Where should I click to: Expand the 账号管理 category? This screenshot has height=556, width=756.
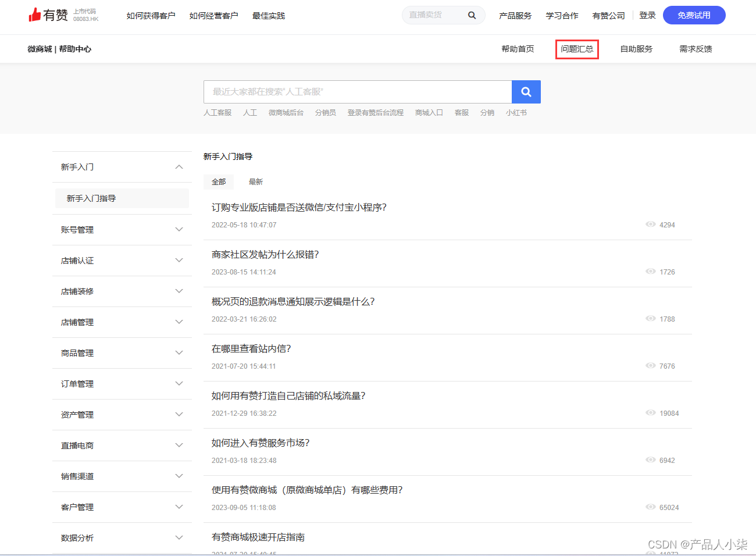coord(122,230)
